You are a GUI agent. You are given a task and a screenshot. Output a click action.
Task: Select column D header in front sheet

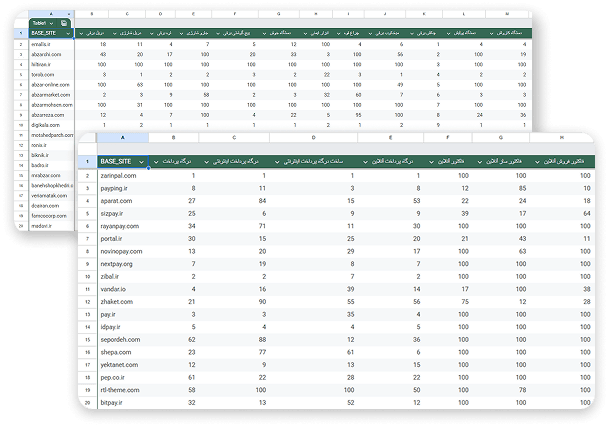coord(313,138)
